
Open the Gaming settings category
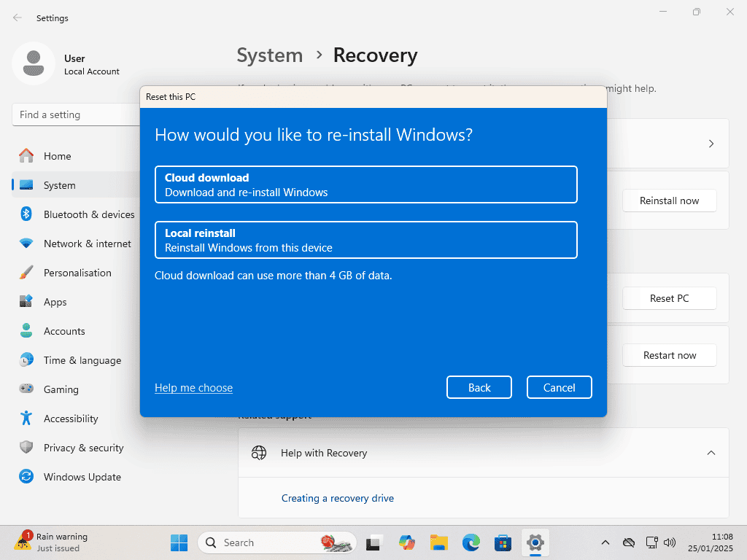[x=61, y=389]
